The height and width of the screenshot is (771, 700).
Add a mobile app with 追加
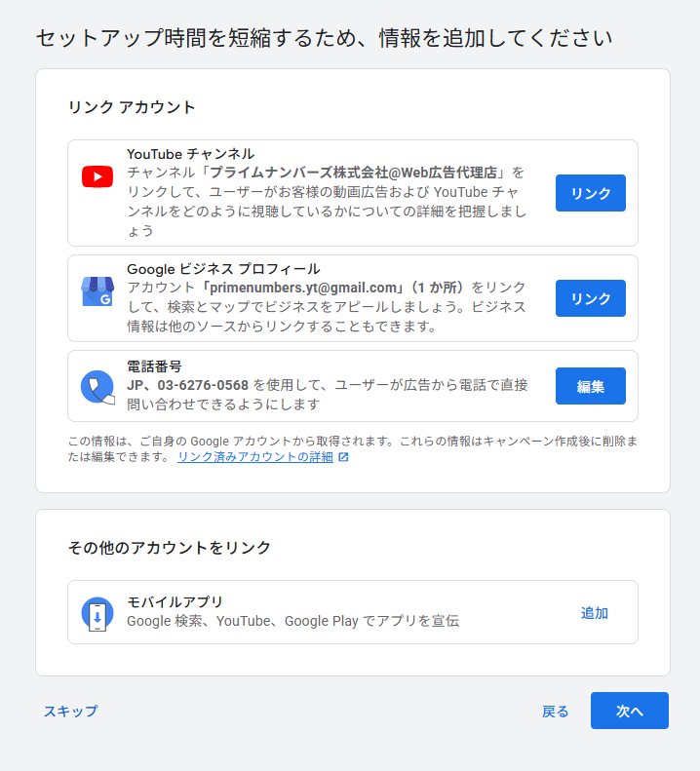(594, 613)
